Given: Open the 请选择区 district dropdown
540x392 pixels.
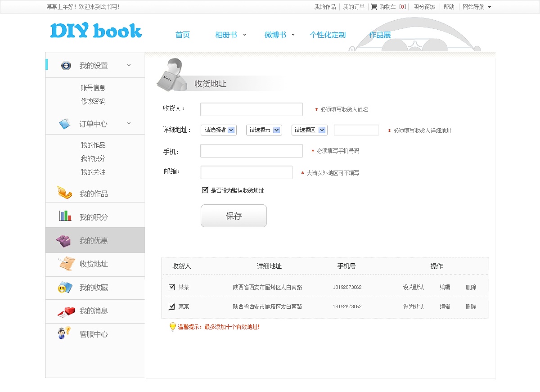Looking at the screenshot, I should pyautogui.click(x=310, y=130).
